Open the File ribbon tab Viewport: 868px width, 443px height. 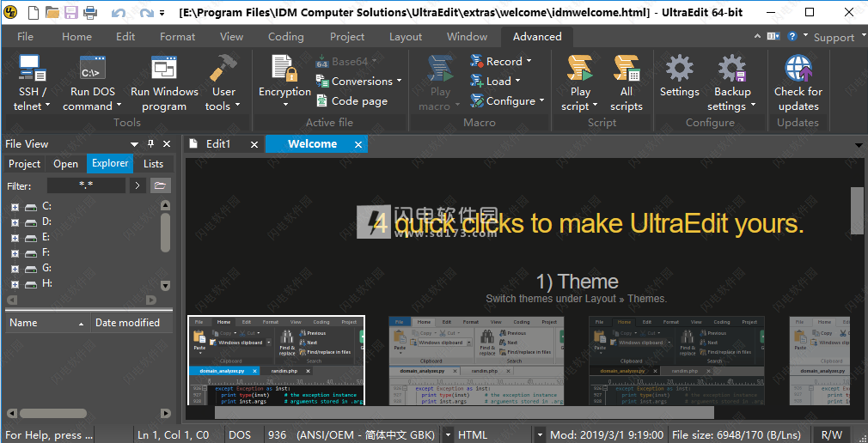25,37
